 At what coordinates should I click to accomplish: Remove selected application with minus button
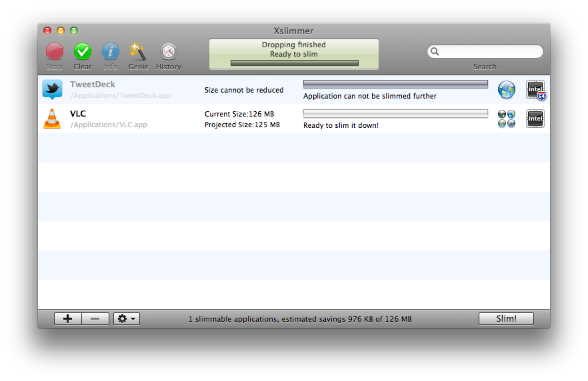click(x=95, y=319)
